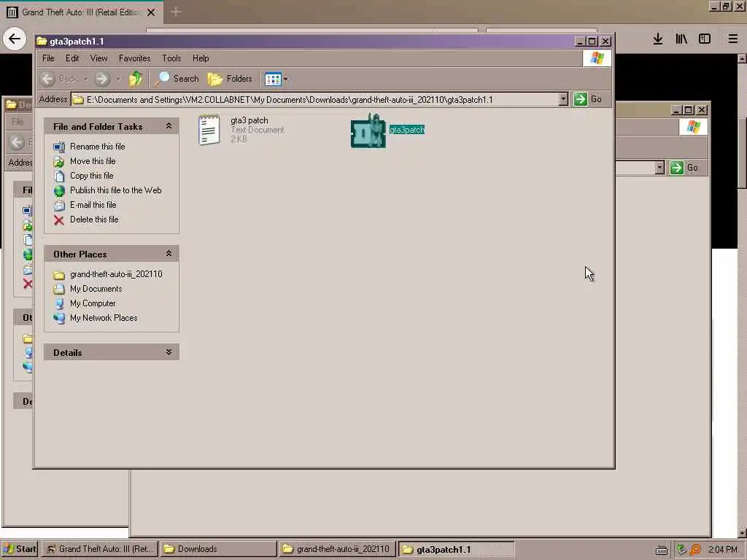Screen dimensions: 747x560
Task: Click the Rename file icon
Action: 59,147
